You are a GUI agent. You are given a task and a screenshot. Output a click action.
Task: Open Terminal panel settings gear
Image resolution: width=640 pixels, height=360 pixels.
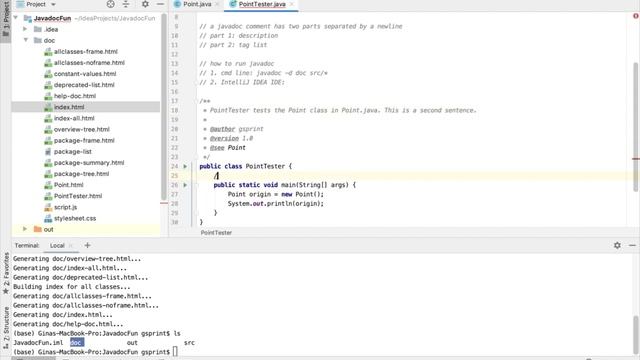click(x=617, y=245)
